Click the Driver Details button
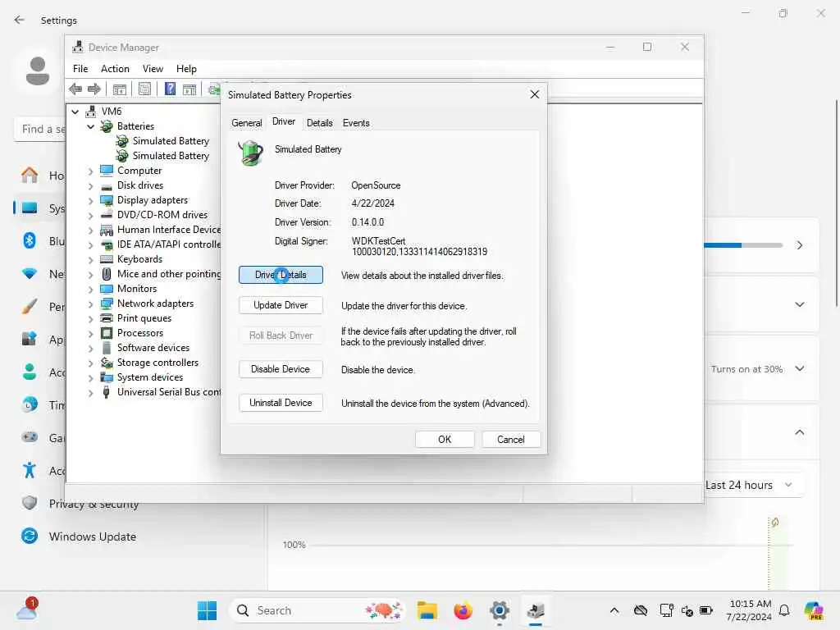This screenshot has height=630, width=840. [281, 275]
